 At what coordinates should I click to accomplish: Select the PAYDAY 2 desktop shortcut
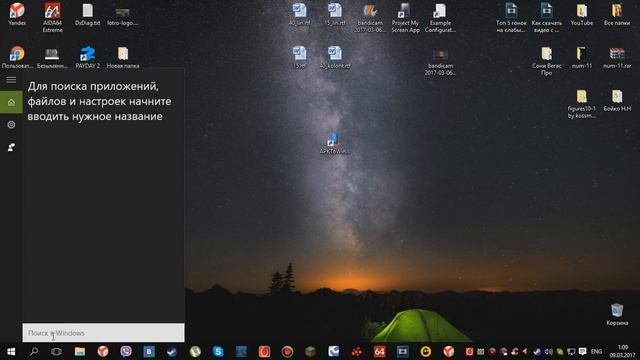coord(87,57)
